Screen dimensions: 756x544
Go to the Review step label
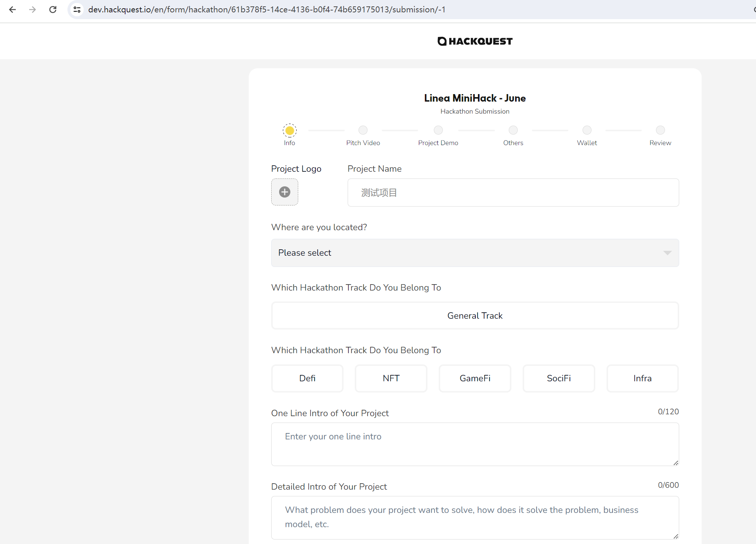pos(660,143)
